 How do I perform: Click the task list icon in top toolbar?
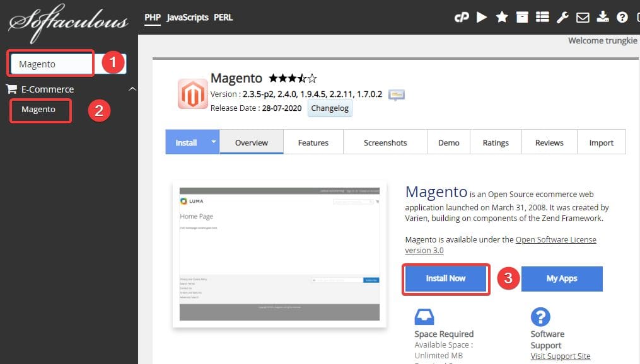(542, 18)
